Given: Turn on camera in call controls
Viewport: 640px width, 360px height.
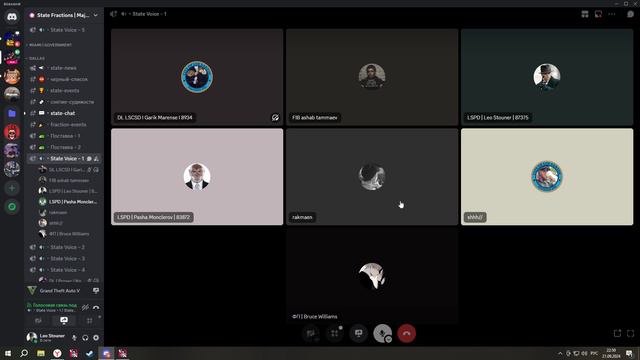Looking at the screenshot, I should click(x=311, y=333).
